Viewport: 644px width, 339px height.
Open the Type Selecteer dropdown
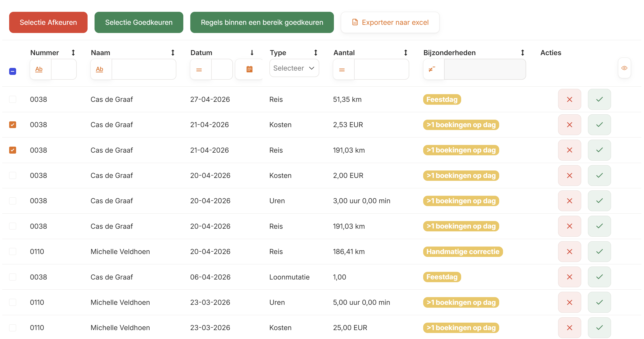pyautogui.click(x=294, y=68)
